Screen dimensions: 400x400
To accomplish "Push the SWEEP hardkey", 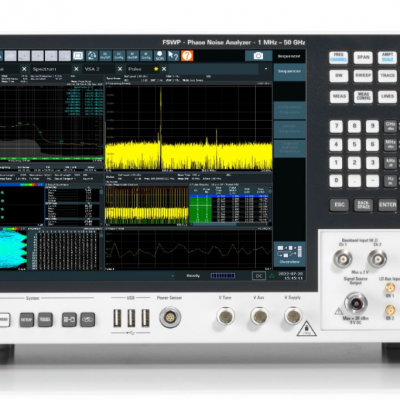I will [x=363, y=76].
